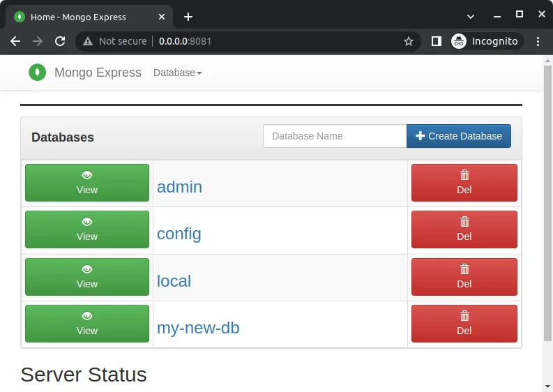
Task: Open the admin database link
Action: (x=179, y=187)
